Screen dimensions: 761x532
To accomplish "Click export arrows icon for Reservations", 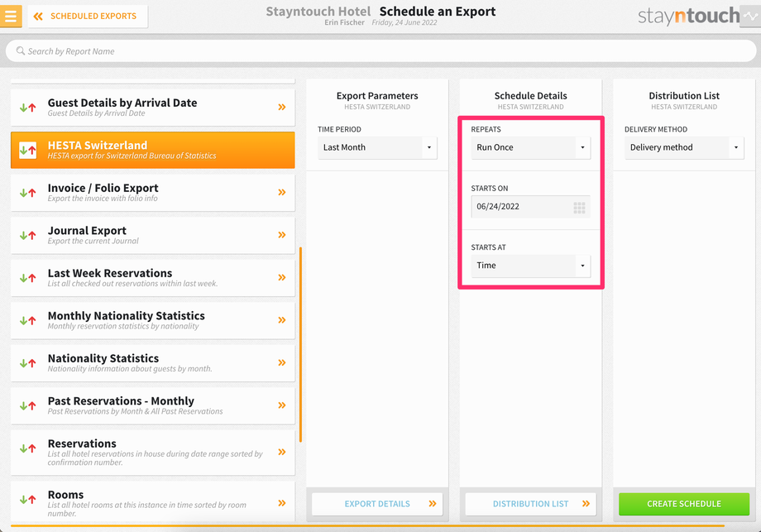I will pos(27,448).
